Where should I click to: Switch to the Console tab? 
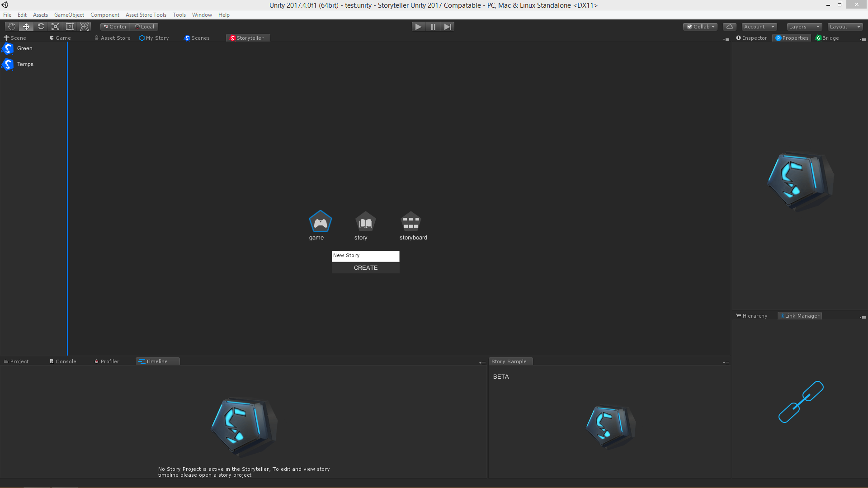click(x=63, y=361)
